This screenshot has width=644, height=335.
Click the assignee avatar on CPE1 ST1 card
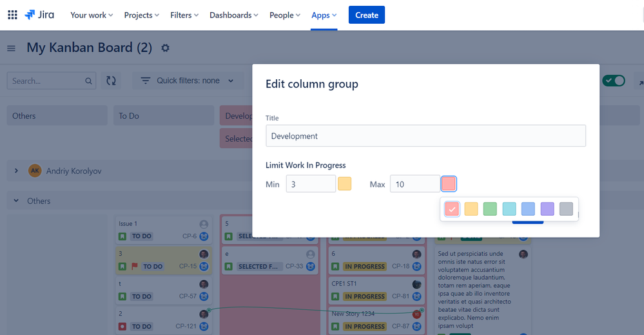coord(416,284)
